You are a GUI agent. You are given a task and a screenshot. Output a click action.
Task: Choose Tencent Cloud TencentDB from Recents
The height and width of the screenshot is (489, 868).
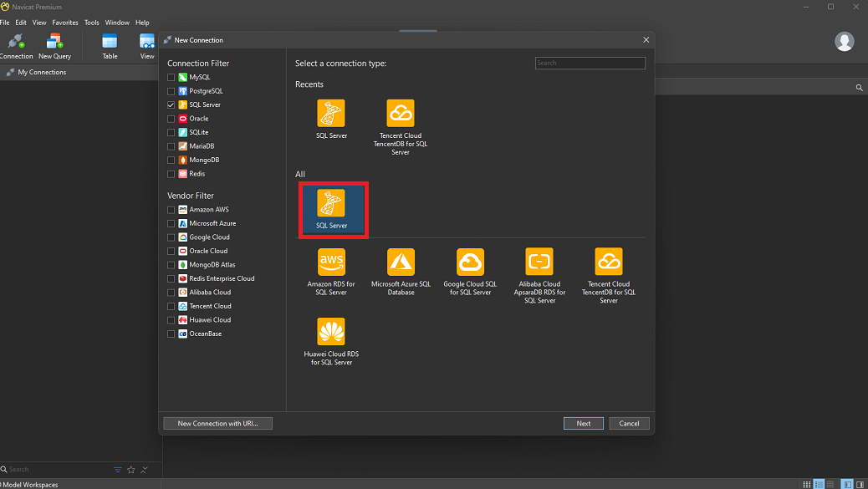click(400, 115)
